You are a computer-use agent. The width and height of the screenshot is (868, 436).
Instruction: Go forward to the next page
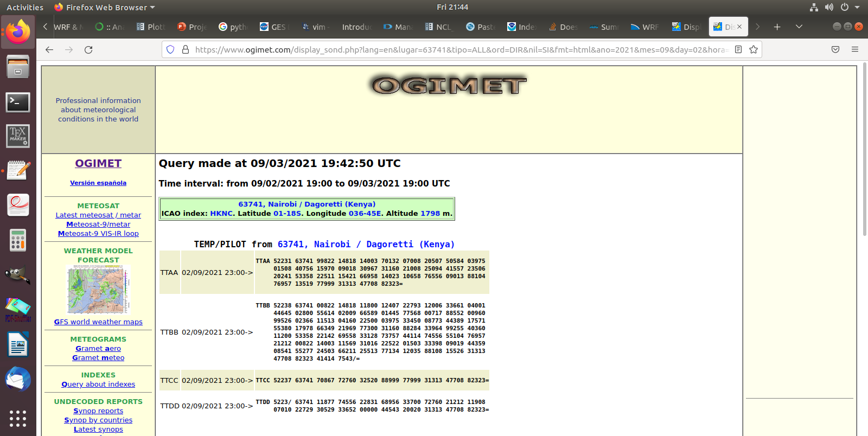69,49
